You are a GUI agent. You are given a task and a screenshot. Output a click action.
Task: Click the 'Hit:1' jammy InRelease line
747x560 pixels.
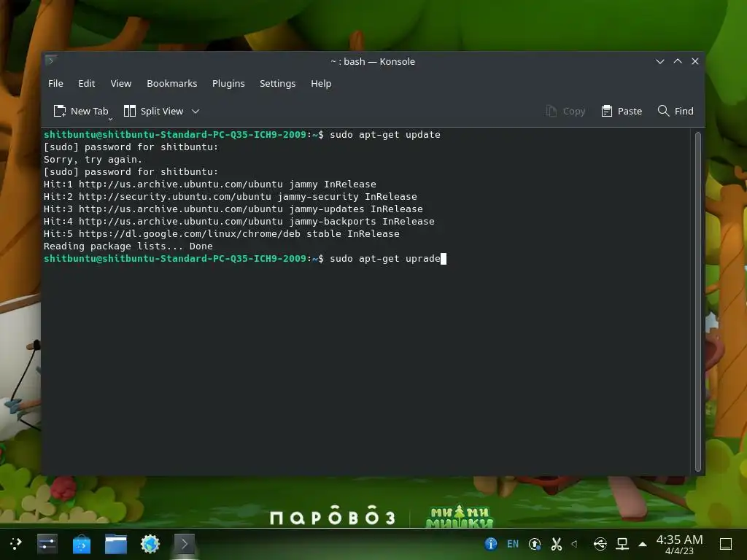click(209, 184)
